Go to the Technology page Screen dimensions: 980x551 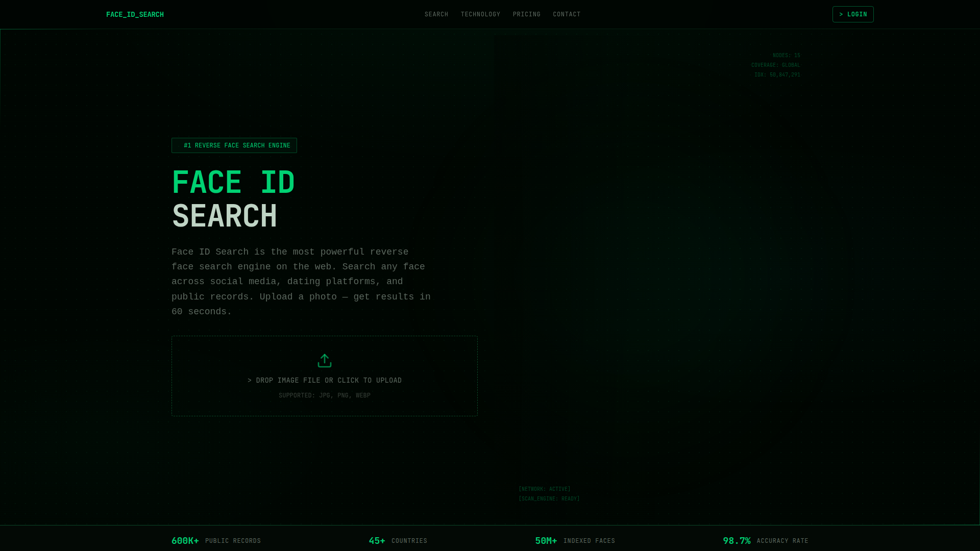click(x=480, y=14)
